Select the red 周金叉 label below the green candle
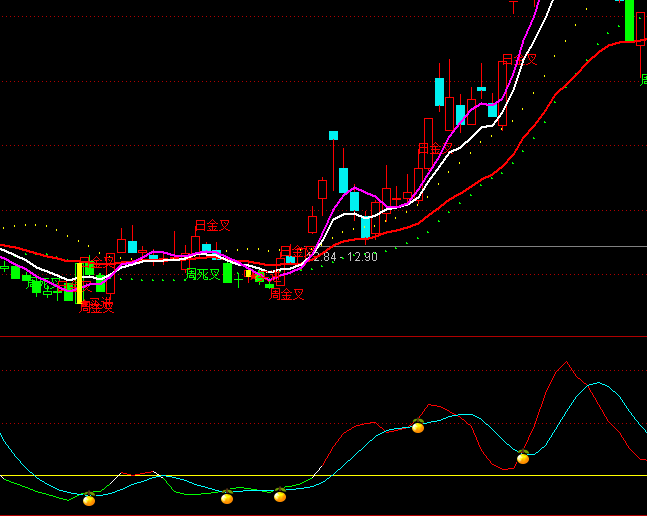Screen dimensions: 647x516 point(286,294)
